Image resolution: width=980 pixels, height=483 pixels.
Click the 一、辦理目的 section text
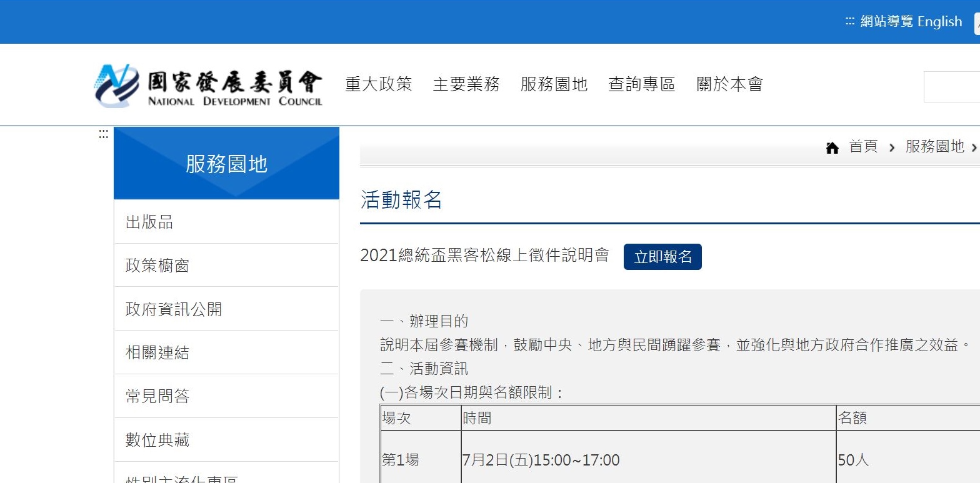[x=424, y=321]
